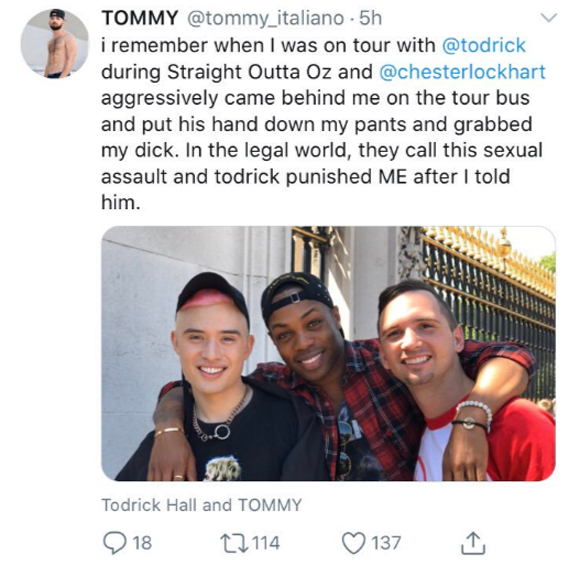Click the 114 retweets count
This screenshot has width=580, height=565.
[x=266, y=543]
